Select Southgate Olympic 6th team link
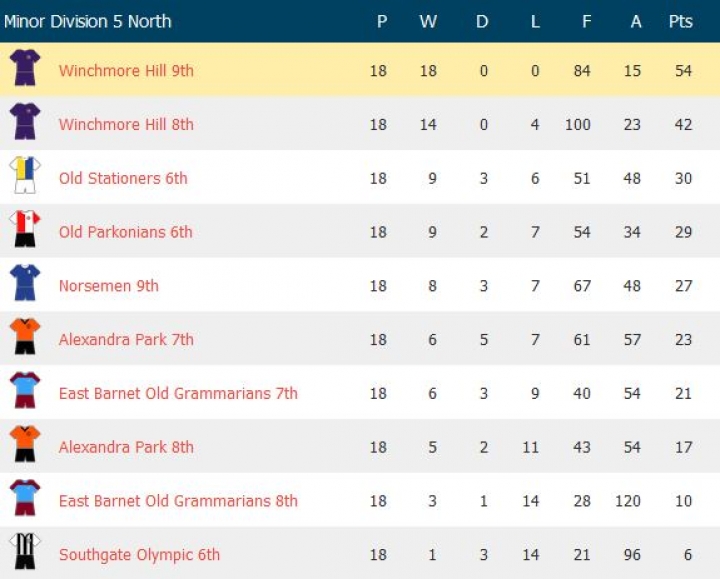The width and height of the screenshot is (720, 579). tap(139, 555)
